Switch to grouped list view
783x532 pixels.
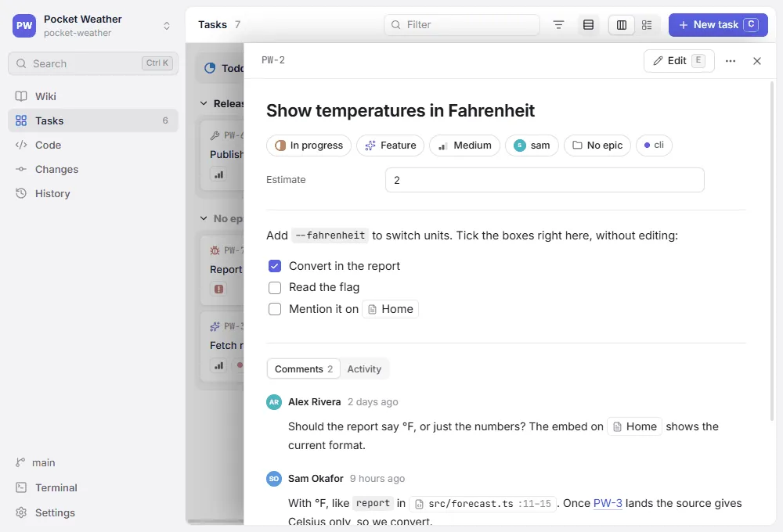pyautogui.click(x=647, y=24)
